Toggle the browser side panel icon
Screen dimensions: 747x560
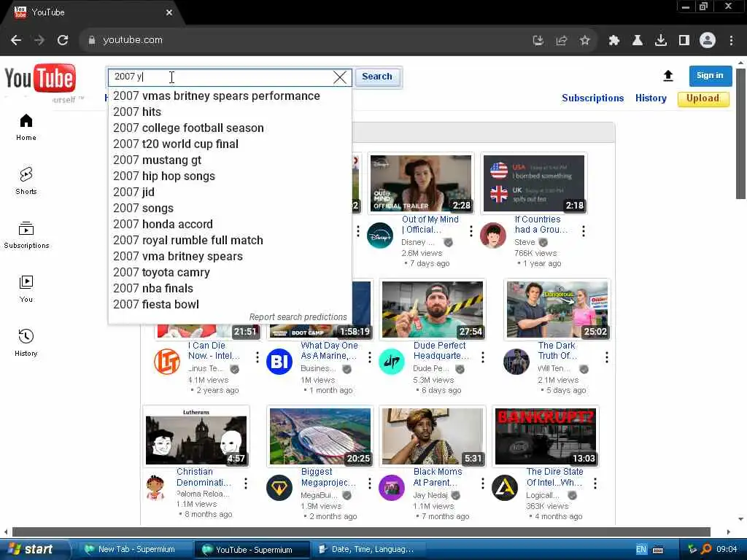(684, 41)
